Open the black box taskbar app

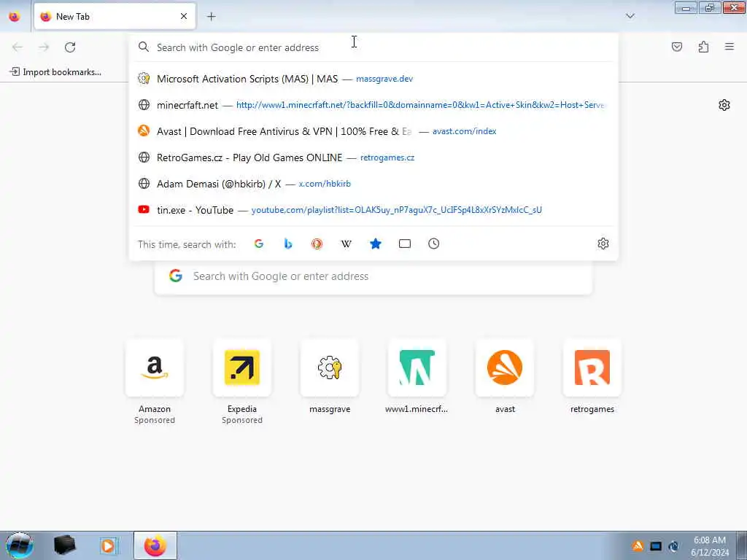64,545
